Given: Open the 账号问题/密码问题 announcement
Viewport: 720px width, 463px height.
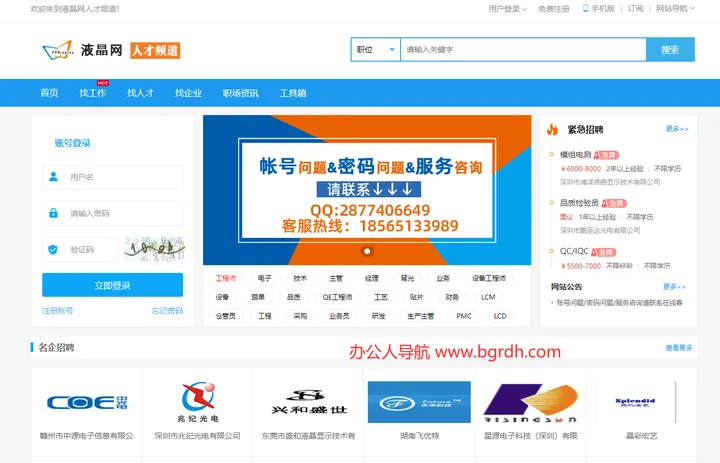Looking at the screenshot, I should tap(619, 303).
